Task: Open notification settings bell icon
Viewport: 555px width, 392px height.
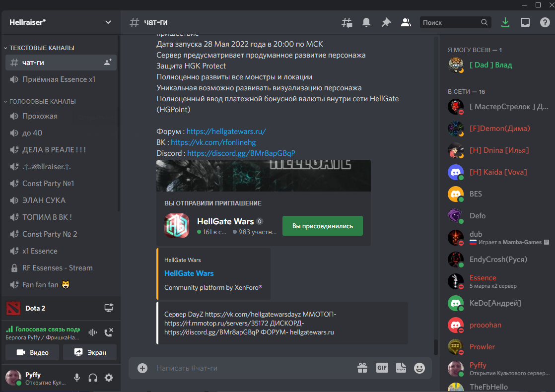Action: (366, 23)
